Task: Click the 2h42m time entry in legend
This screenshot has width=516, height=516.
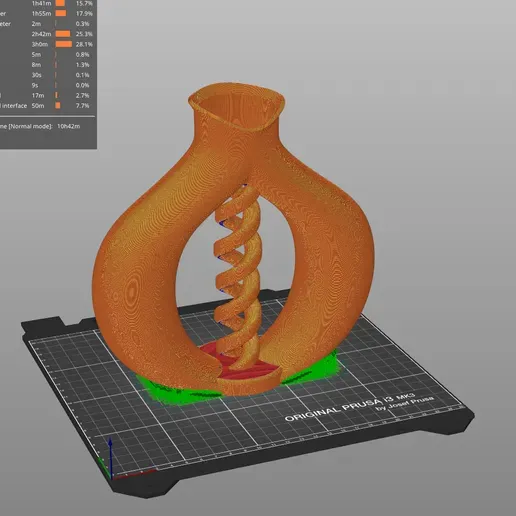Action: [x=41, y=34]
